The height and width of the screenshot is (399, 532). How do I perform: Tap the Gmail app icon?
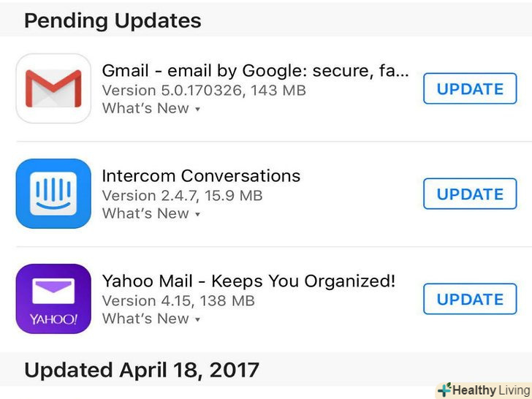[53, 88]
